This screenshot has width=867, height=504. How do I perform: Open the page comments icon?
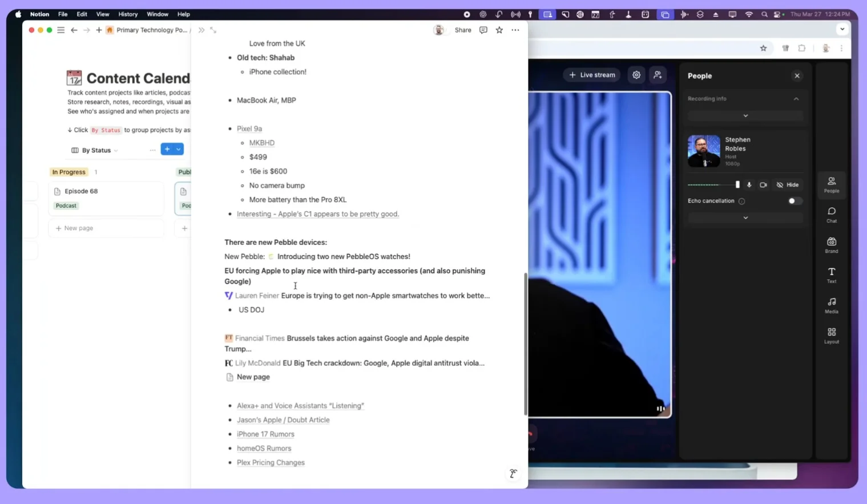tap(483, 30)
